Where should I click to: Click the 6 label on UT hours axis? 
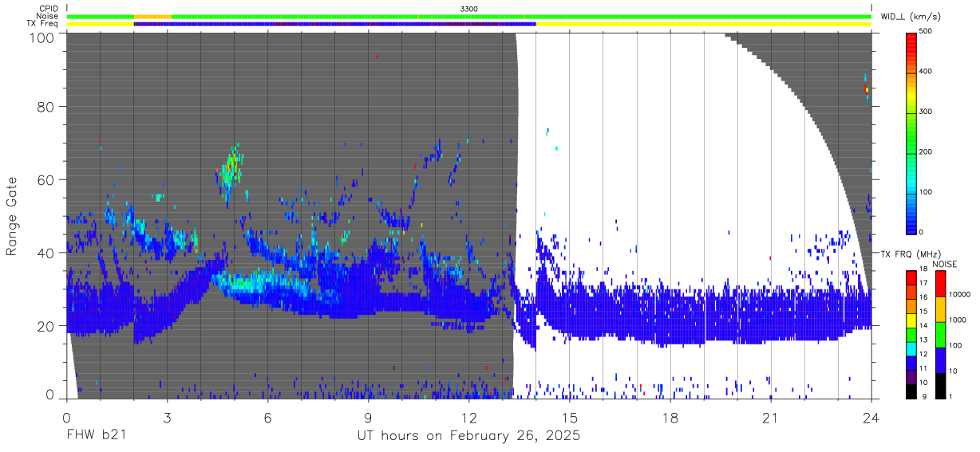coord(268,418)
